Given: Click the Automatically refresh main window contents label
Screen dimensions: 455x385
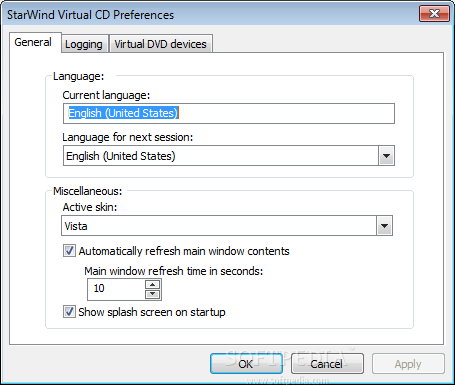Looking at the screenshot, I should [184, 251].
